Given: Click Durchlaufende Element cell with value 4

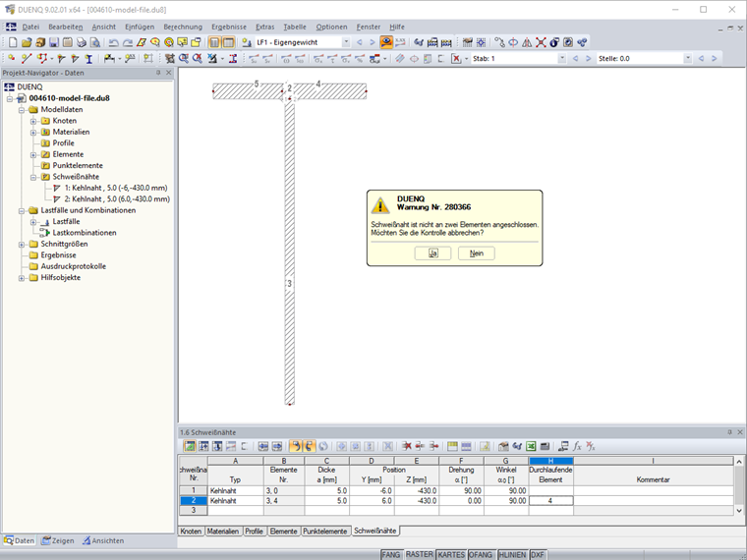Looking at the screenshot, I should point(550,500).
